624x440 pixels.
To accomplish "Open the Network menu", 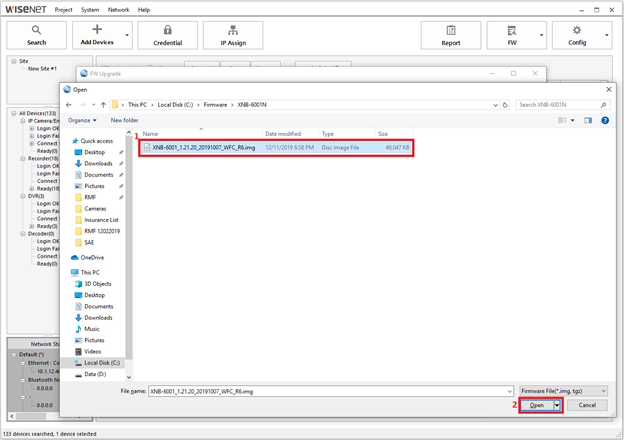I will [x=118, y=10].
